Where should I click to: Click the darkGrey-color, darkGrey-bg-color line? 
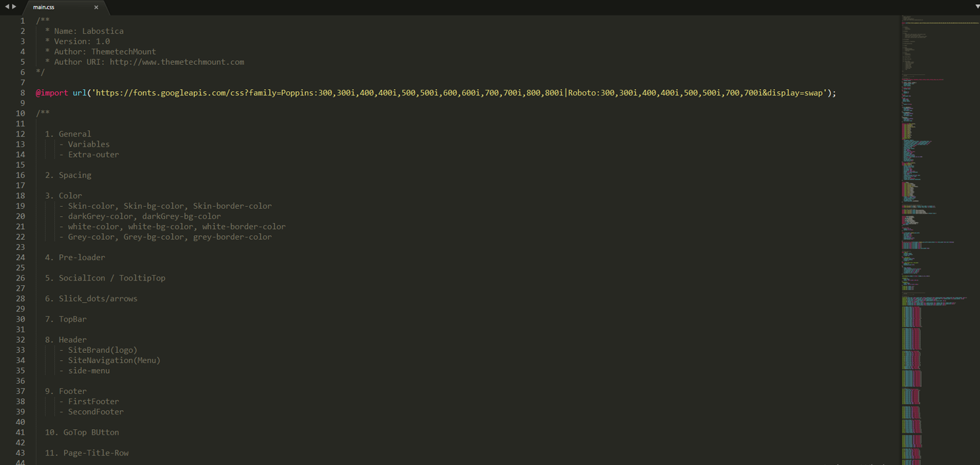tap(140, 216)
